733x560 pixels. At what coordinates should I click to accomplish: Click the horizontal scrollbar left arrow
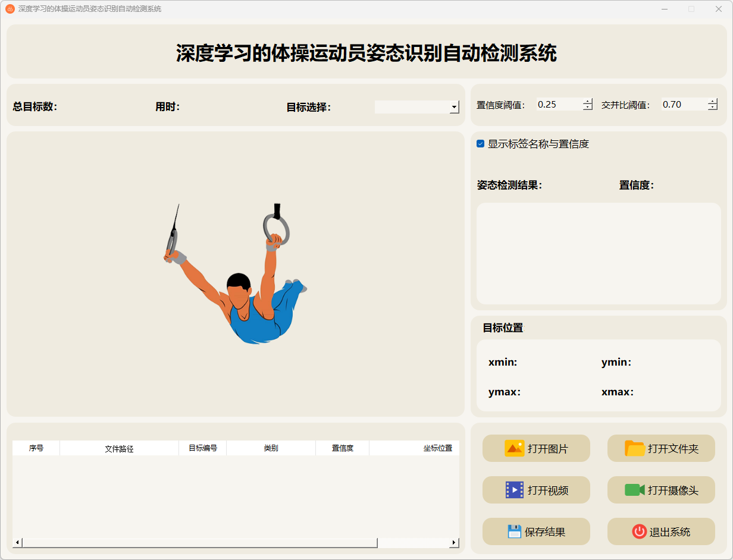pos(17,543)
